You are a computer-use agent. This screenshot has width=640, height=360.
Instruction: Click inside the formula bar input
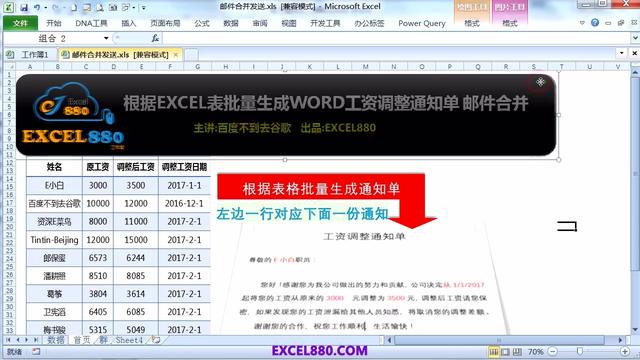point(396,38)
